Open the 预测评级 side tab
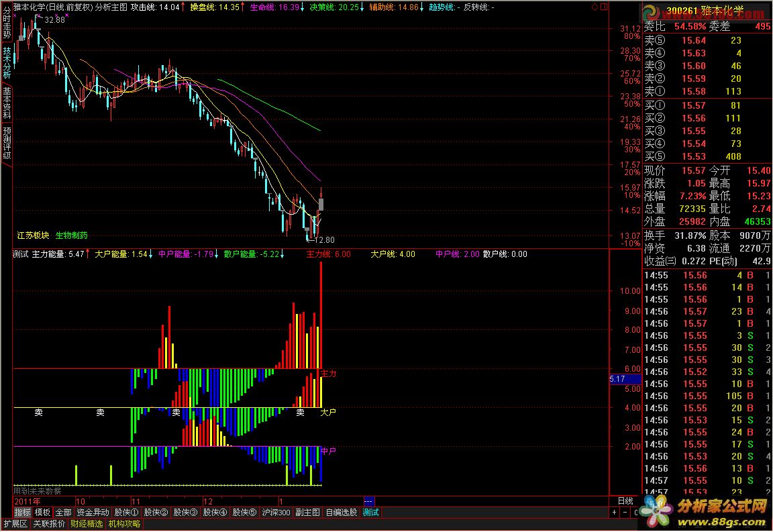This screenshot has width=773, height=532. pyautogui.click(x=7, y=143)
